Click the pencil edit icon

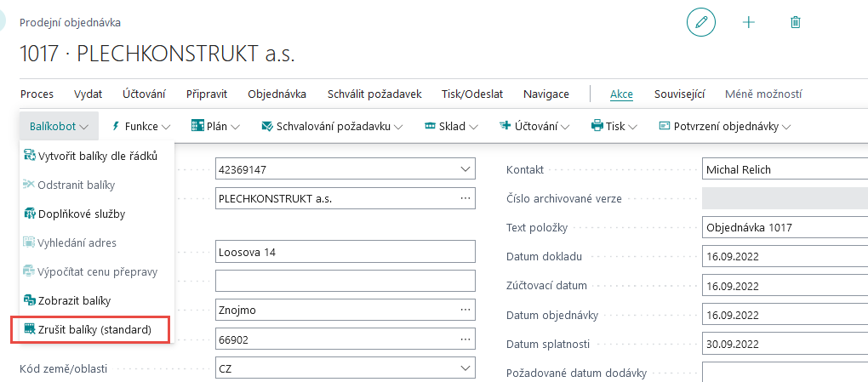(x=701, y=23)
